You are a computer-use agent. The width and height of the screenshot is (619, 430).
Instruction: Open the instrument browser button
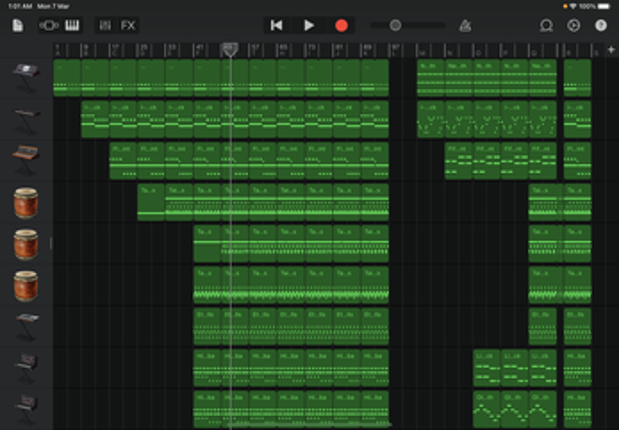(48, 25)
